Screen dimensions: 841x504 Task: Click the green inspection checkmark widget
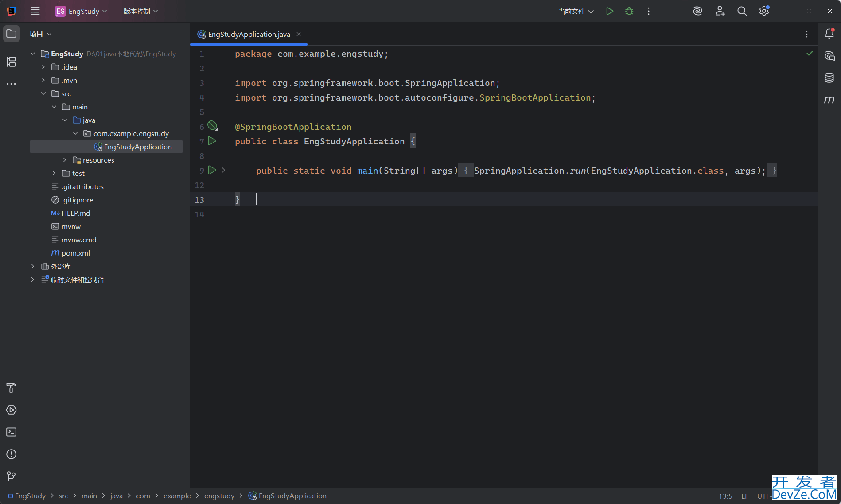click(x=810, y=54)
